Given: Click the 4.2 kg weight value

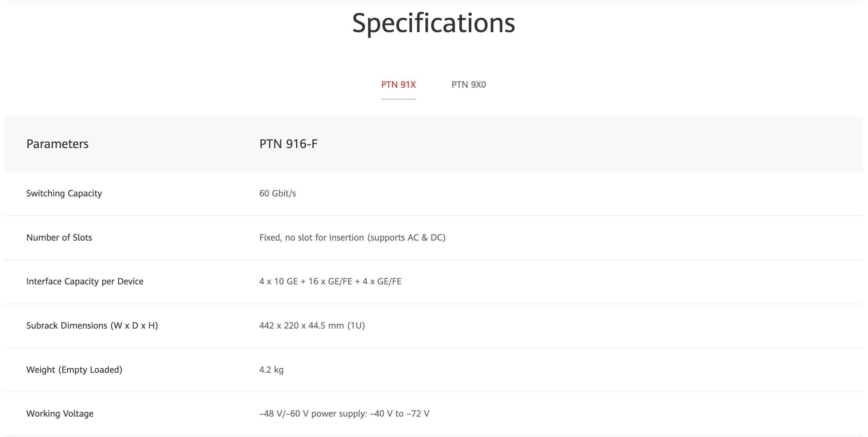Looking at the screenshot, I should tap(271, 370).
